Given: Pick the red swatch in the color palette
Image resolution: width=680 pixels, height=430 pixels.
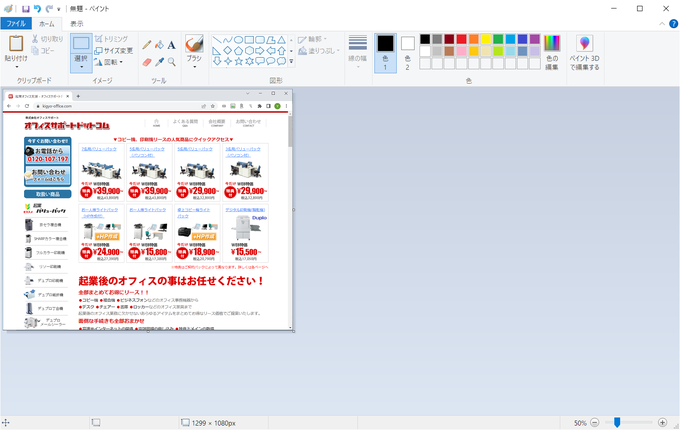Looking at the screenshot, I should click(463, 39).
